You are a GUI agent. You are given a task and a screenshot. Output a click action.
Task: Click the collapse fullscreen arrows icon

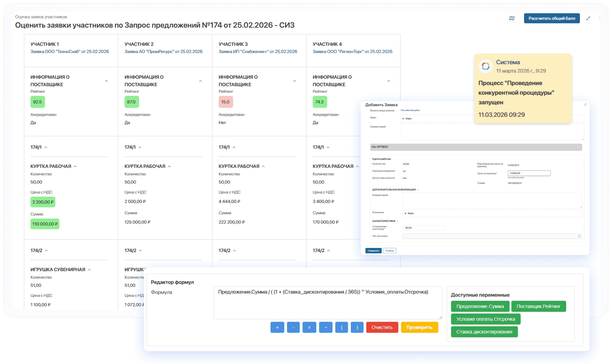(x=588, y=18)
